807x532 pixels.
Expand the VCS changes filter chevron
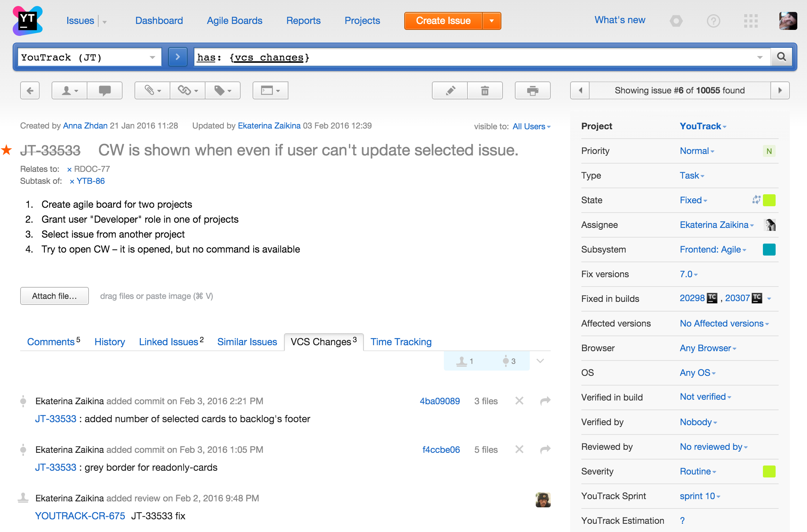(540, 361)
